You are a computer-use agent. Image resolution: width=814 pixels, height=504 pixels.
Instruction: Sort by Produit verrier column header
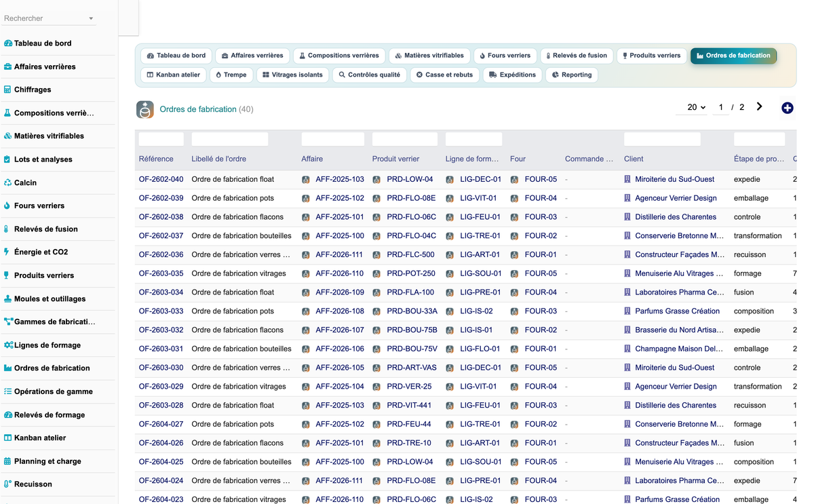pyautogui.click(x=395, y=159)
